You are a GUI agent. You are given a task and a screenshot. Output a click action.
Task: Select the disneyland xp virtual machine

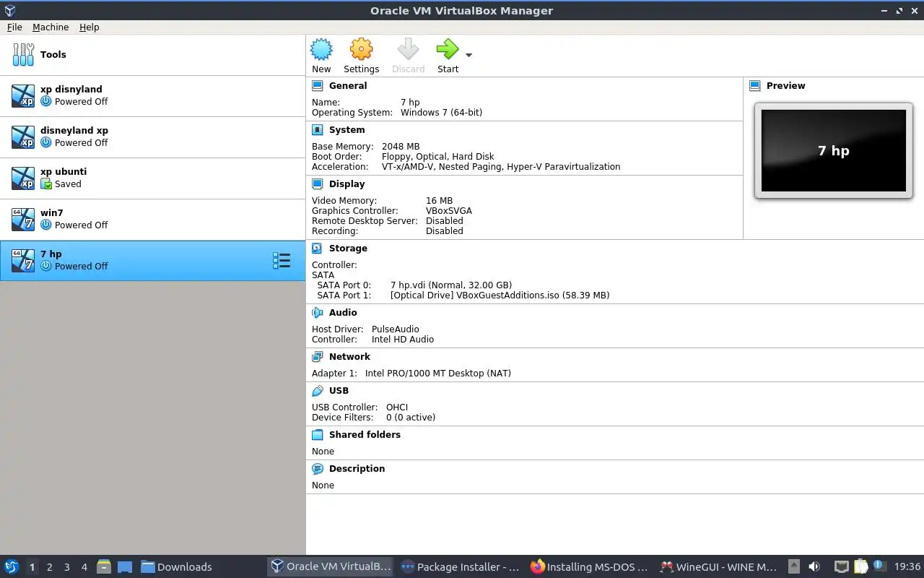[152, 137]
